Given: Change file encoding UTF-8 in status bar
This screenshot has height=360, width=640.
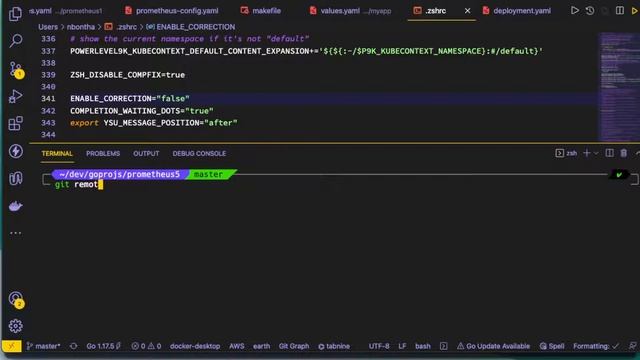Looking at the screenshot, I should pos(379,346).
